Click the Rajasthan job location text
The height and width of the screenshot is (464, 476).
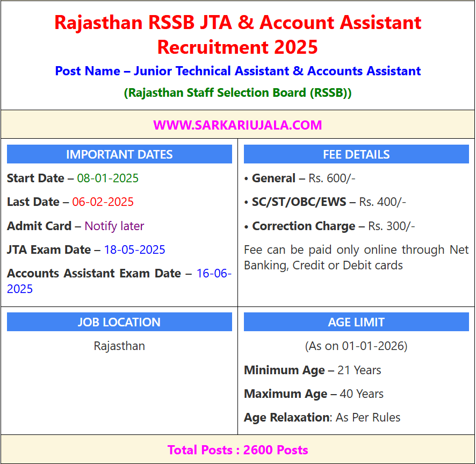[119, 346]
